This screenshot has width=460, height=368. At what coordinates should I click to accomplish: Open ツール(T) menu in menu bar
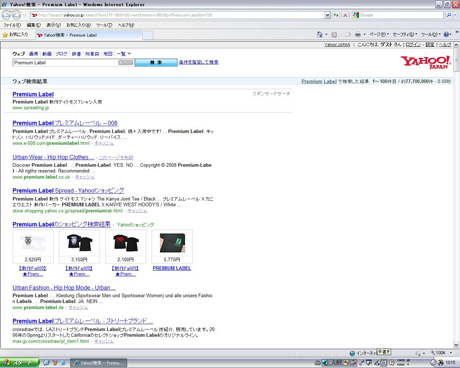(104, 25)
